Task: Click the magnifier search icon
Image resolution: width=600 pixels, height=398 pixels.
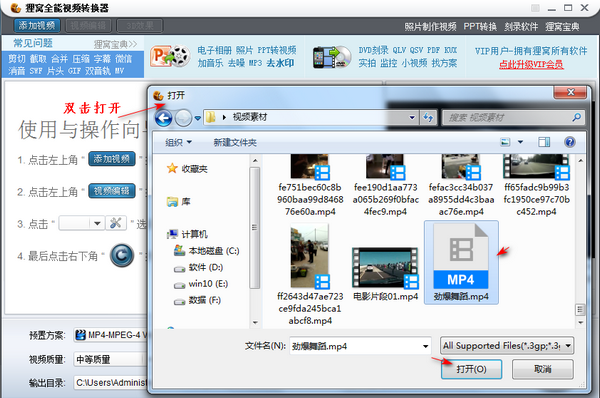Action: 576,117
